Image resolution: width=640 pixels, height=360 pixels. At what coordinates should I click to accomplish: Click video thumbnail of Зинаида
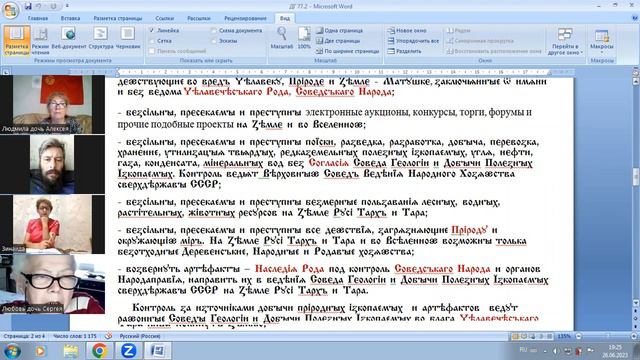(52, 224)
